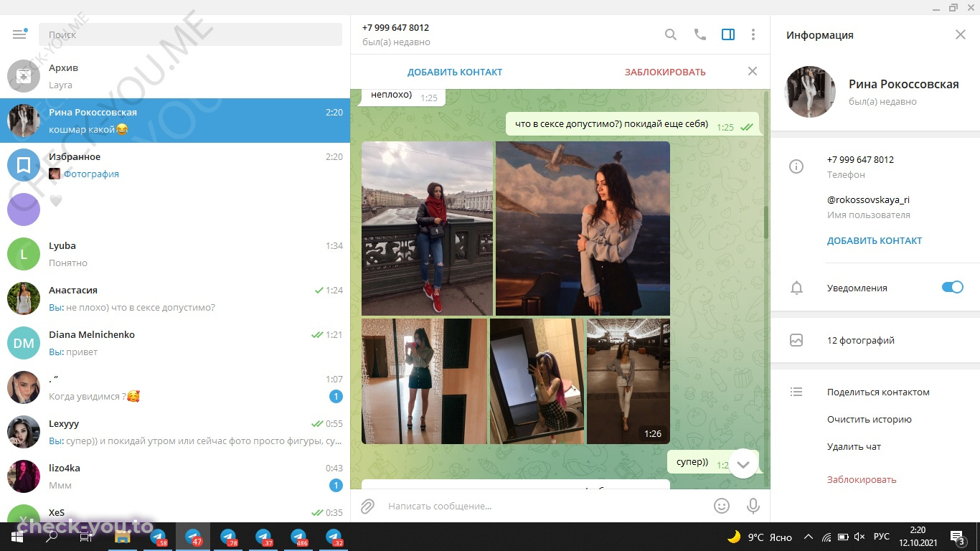Close the Информация panel
980x551 pixels.
pos(961,34)
